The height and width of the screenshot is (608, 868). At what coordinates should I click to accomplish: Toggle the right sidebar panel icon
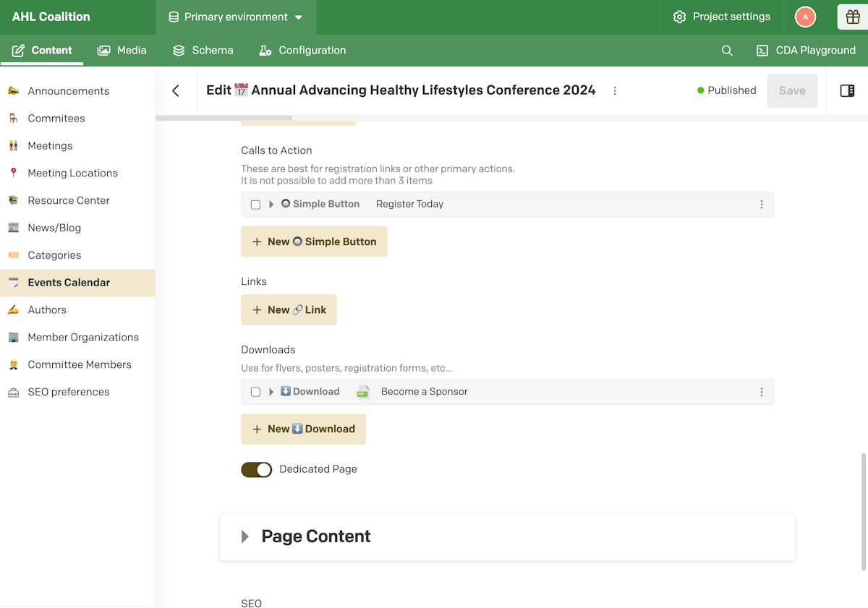click(x=847, y=90)
